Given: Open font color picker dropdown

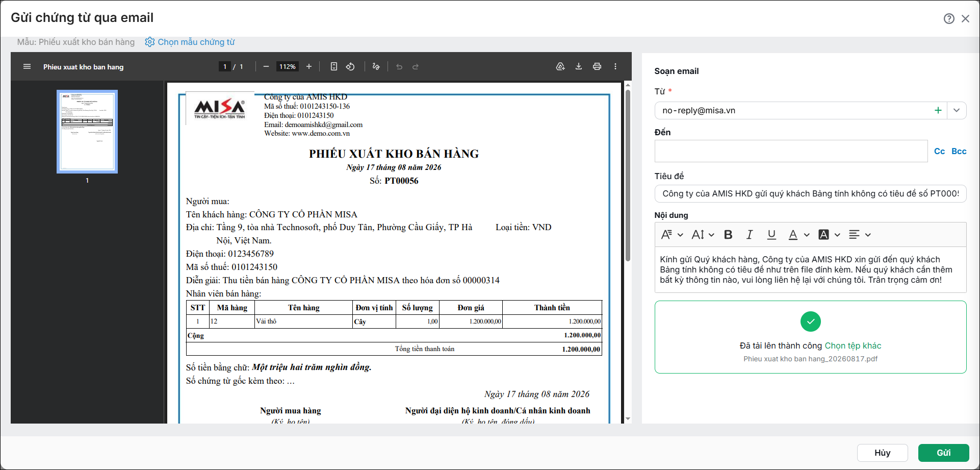Looking at the screenshot, I should 799,235.
